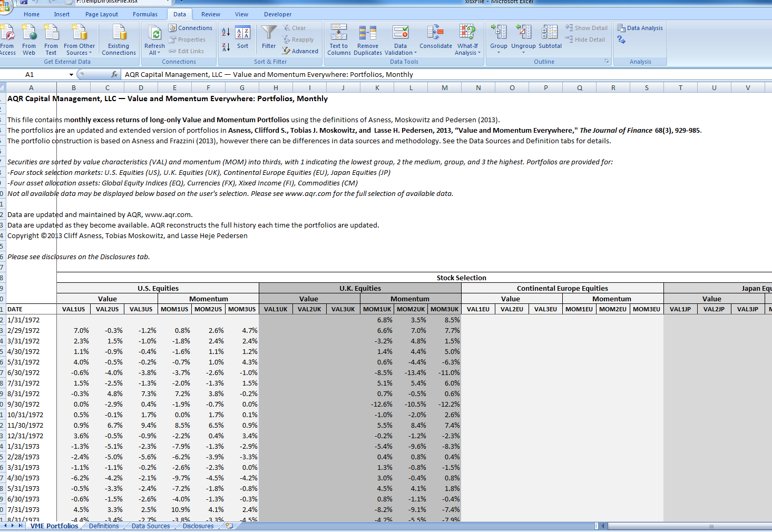Switch to the Definitions sheet tab
The image size is (772, 532).
point(104,526)
